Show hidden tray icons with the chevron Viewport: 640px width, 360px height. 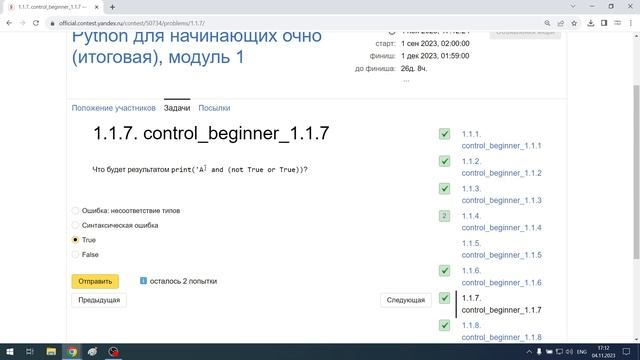point(529,351)
